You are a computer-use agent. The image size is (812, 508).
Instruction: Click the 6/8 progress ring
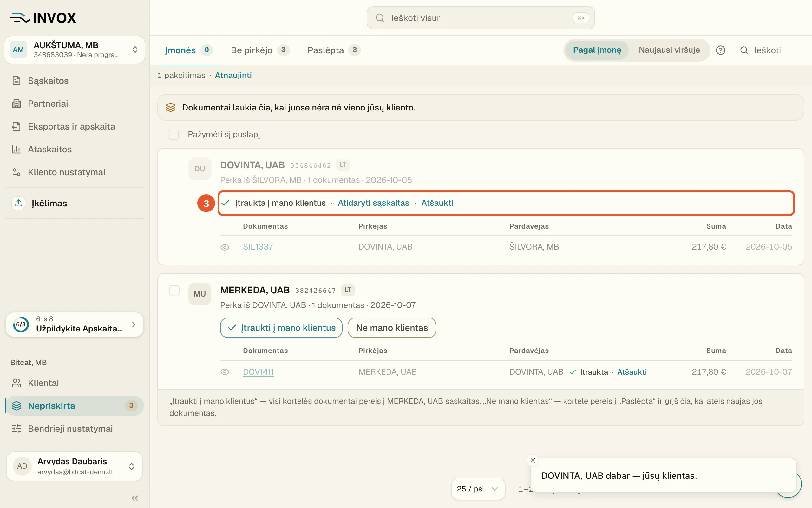(21, 324)
